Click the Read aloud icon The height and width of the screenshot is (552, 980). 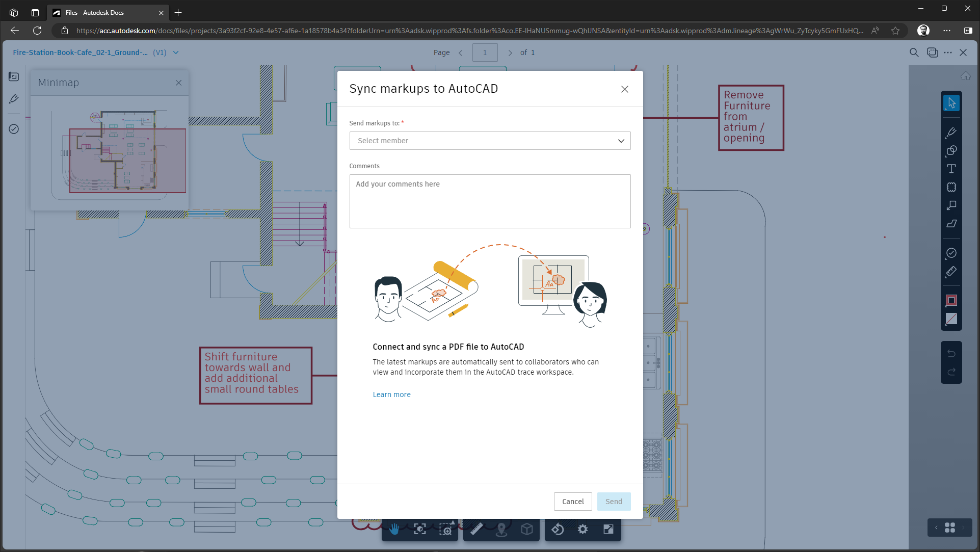click(x=875, y=31)
